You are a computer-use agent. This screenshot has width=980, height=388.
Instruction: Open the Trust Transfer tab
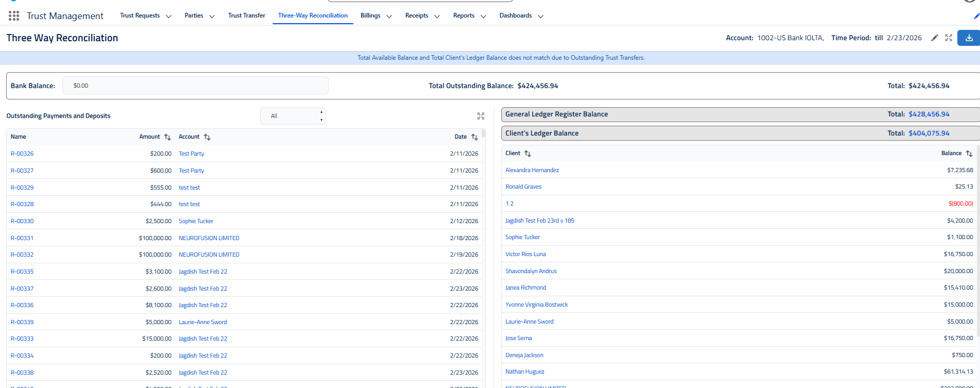[x=246, y=15]
